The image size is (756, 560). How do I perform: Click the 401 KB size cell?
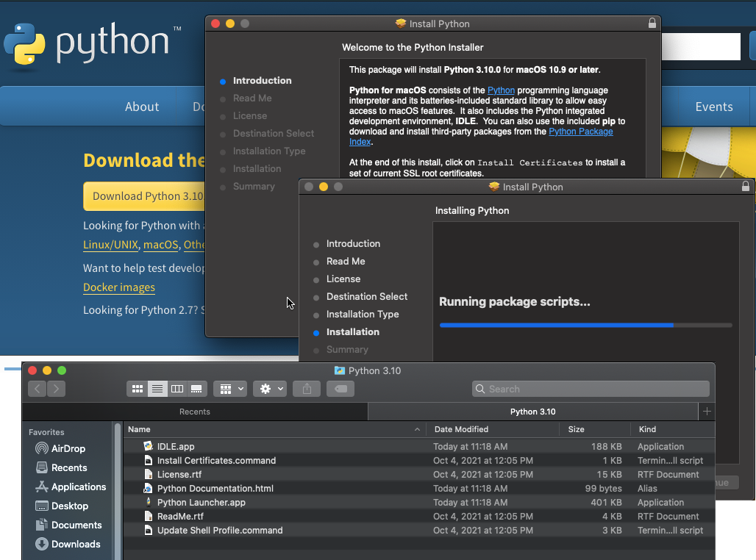pyautogui.click(x=606, y=503)
